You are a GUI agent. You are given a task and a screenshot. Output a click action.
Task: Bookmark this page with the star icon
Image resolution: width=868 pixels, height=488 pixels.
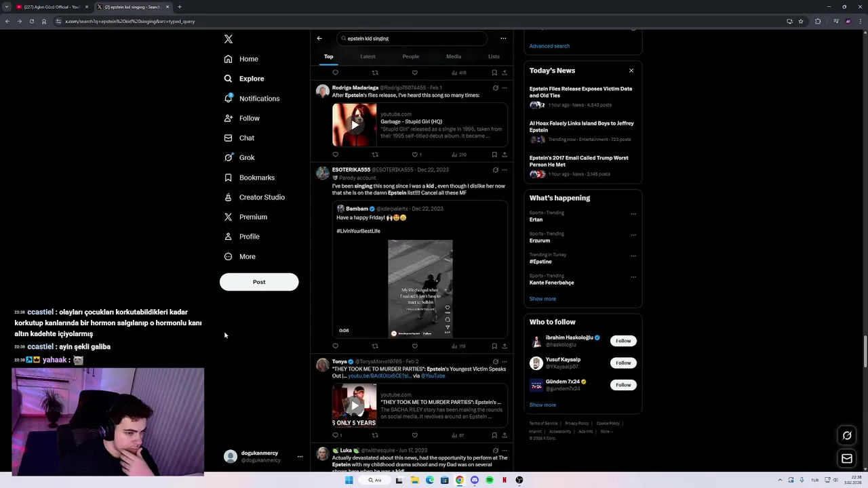[801, 21]
